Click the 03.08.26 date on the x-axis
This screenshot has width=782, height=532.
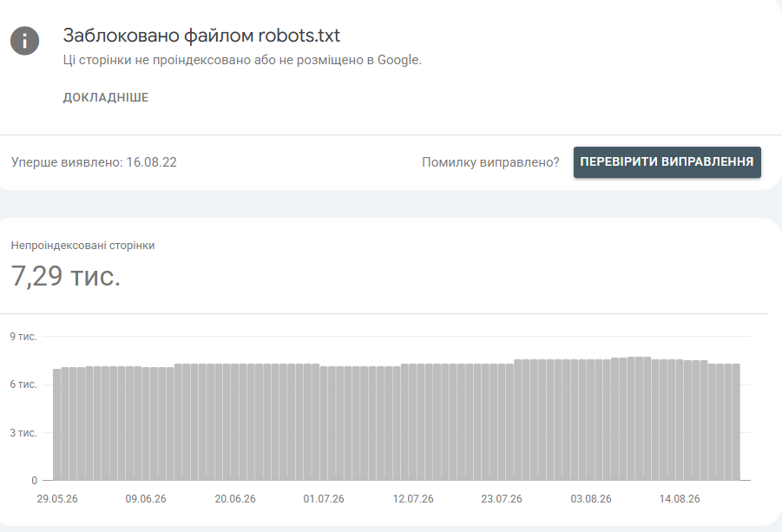click(591, 499)
